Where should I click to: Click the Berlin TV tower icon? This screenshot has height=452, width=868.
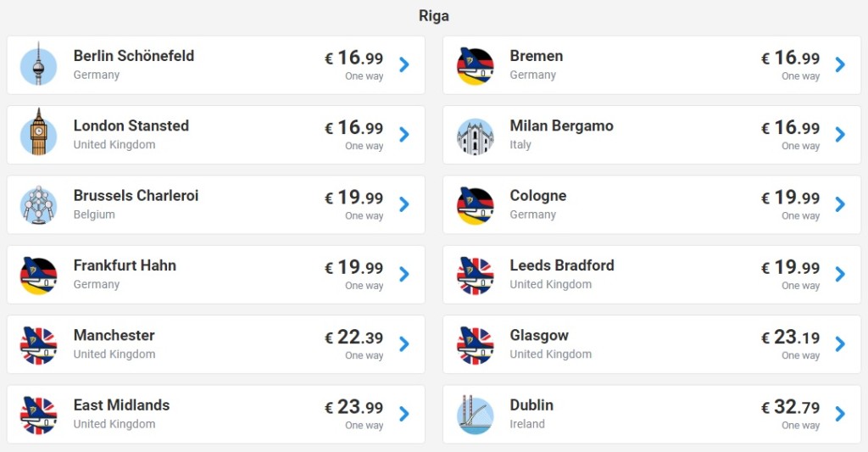[38, 65]
